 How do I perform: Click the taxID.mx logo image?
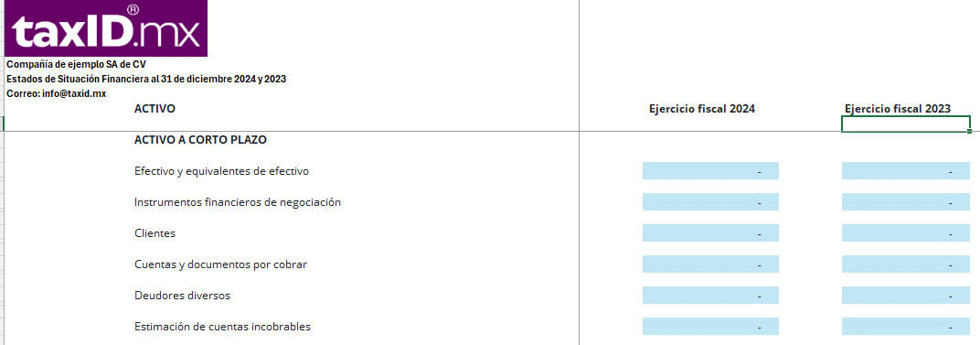[x=106, y=28]
